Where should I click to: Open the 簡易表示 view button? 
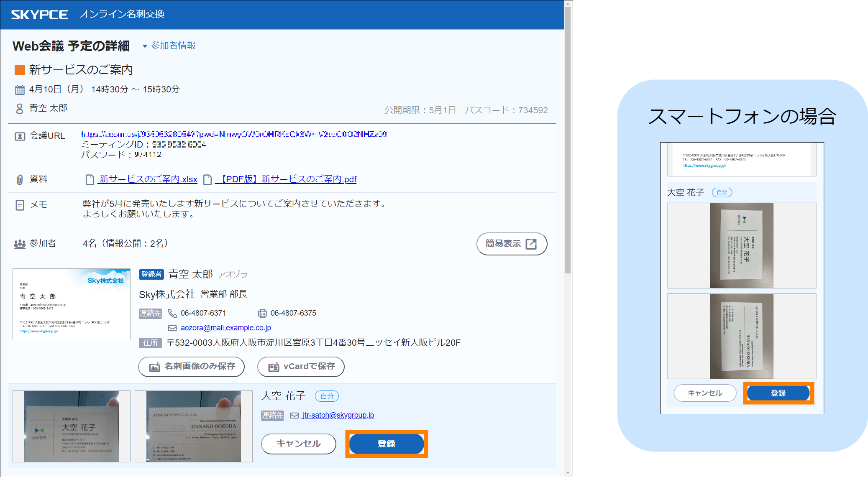pos(511,244)
